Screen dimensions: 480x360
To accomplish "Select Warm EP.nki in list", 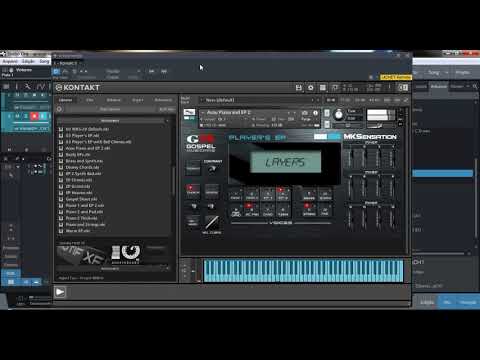I will point(78,231).
